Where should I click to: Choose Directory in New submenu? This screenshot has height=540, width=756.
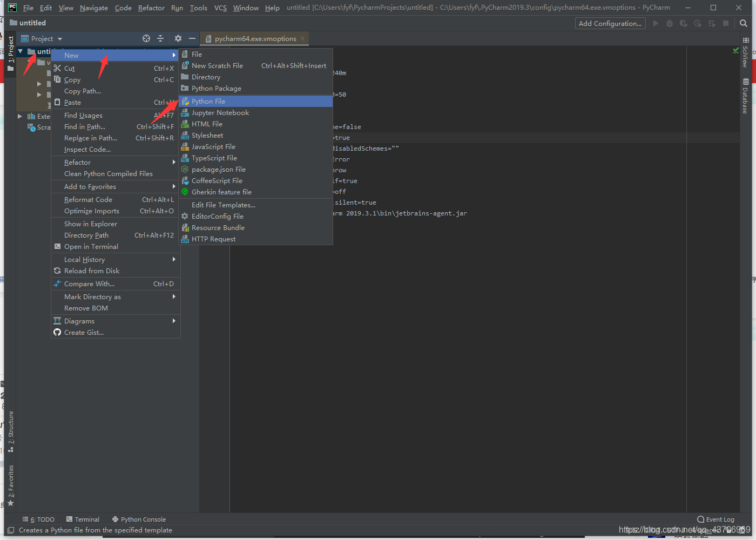coord(255,77)
